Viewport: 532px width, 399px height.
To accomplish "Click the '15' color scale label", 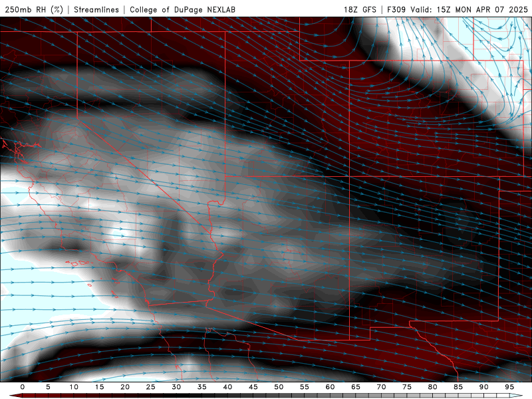I will [99, 387].
